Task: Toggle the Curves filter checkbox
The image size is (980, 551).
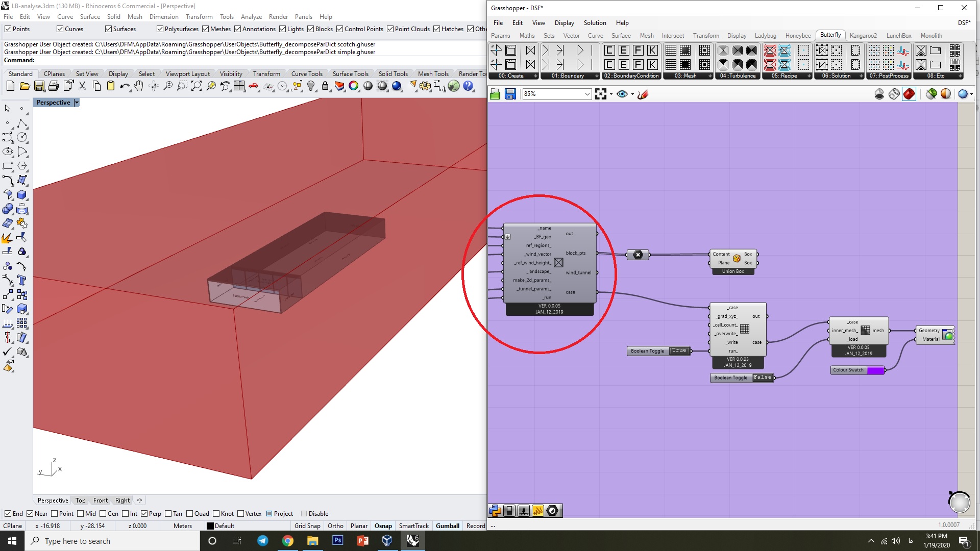Action: pos(60,29)
